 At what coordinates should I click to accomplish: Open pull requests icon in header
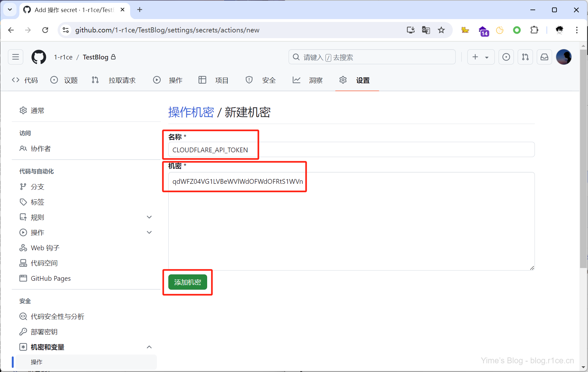click(x=525, y=57)
